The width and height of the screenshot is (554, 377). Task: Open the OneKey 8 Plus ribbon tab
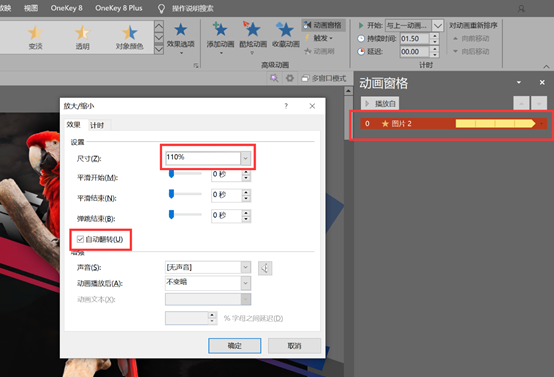point(119,8)
